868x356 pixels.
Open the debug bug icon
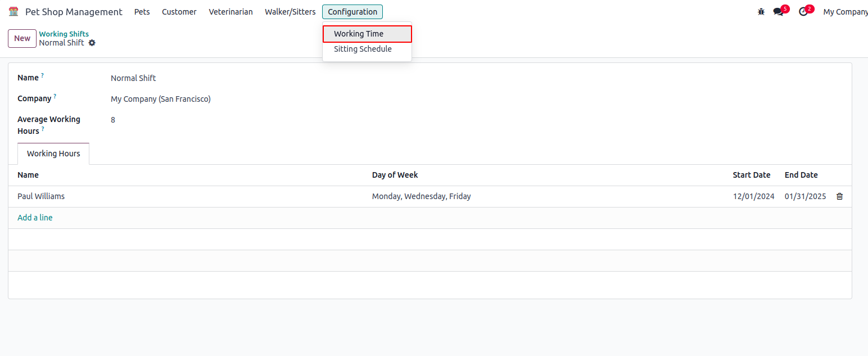(x=761, y=12)
